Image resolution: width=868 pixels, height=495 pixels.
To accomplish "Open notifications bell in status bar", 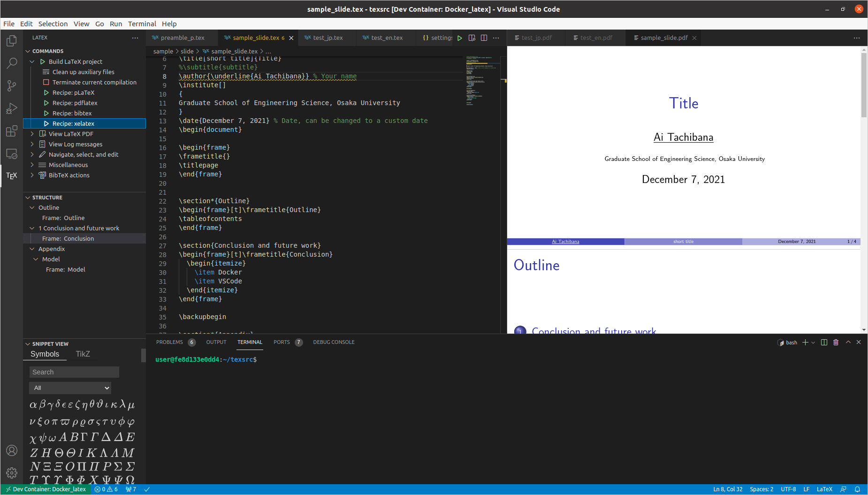I will pos(857,489).
